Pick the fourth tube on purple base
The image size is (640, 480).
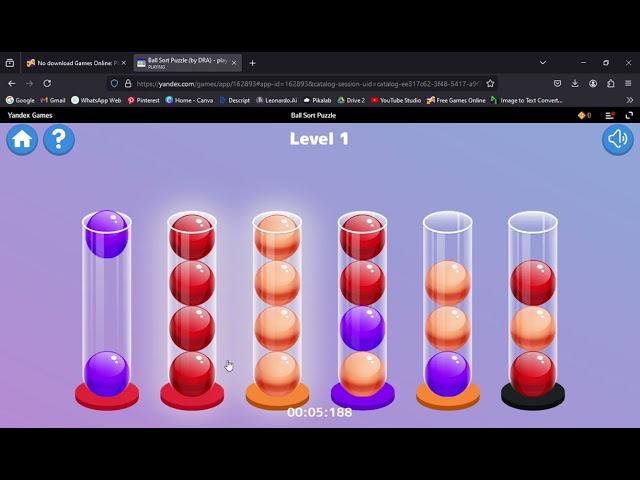click(x=362, y=310)
